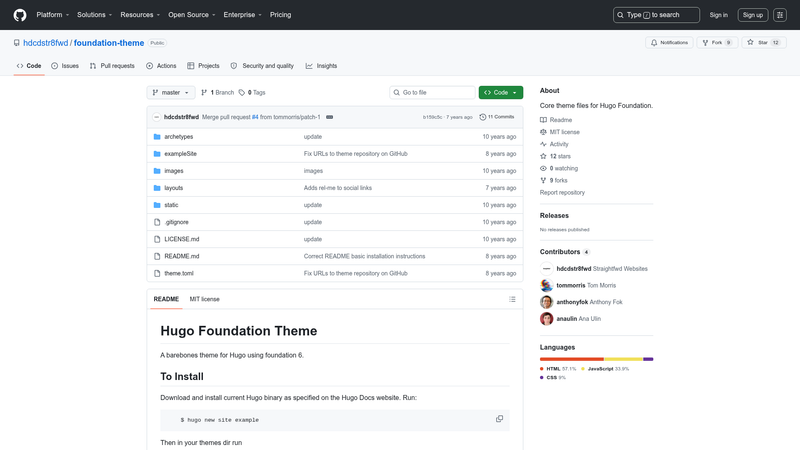Expand the Resources menu
This screenshot has width=800, height=450.
pyautogui.click(x=140, y=15)
